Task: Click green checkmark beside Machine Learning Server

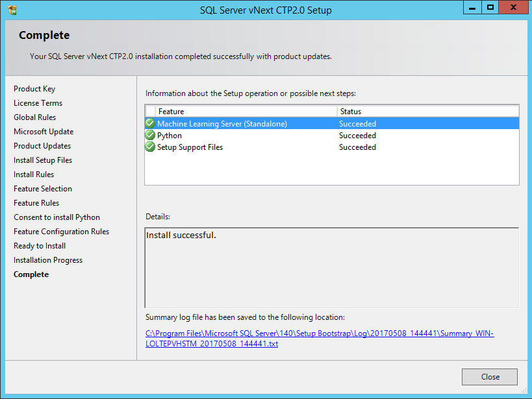Action: [150, 123]
